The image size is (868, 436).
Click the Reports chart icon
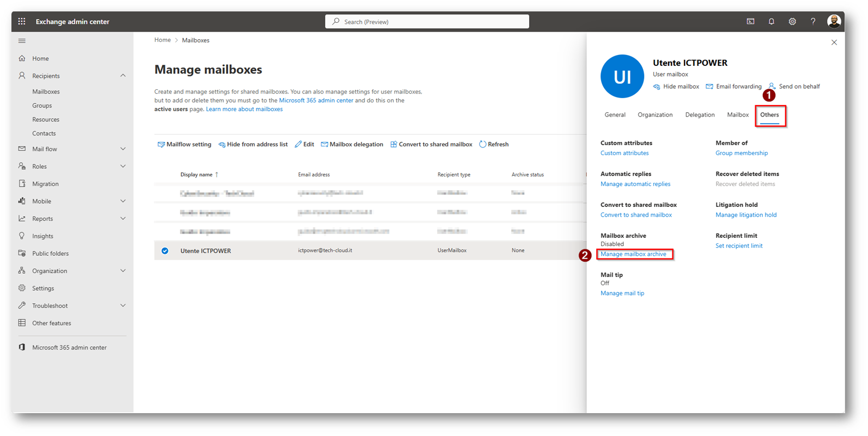click(22, 218)
